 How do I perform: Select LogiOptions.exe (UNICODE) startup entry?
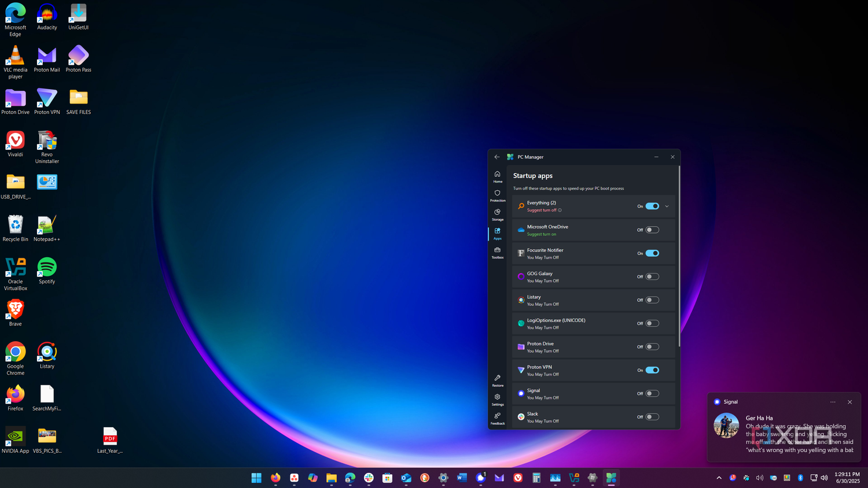point(594,323)
